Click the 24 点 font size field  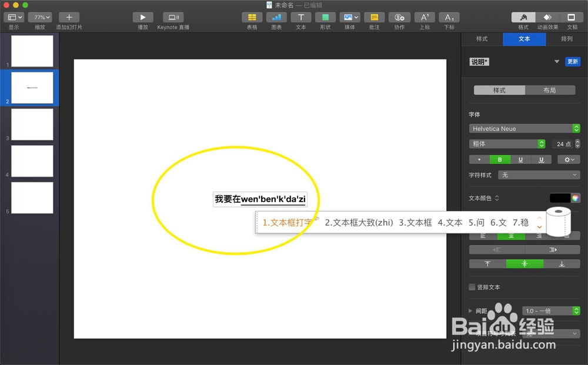[562, 144]
